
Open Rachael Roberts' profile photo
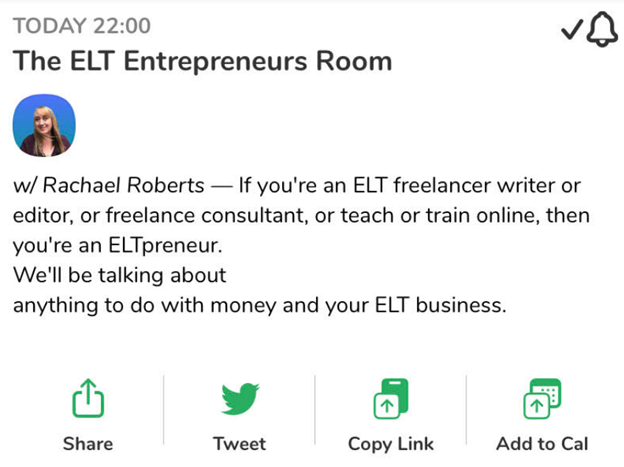[x=44, y=127]
